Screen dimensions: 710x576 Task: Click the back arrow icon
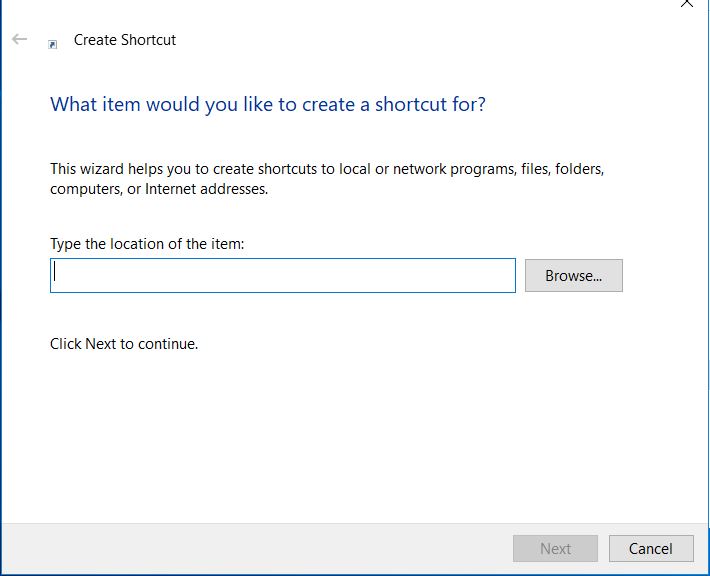point(20,40)
